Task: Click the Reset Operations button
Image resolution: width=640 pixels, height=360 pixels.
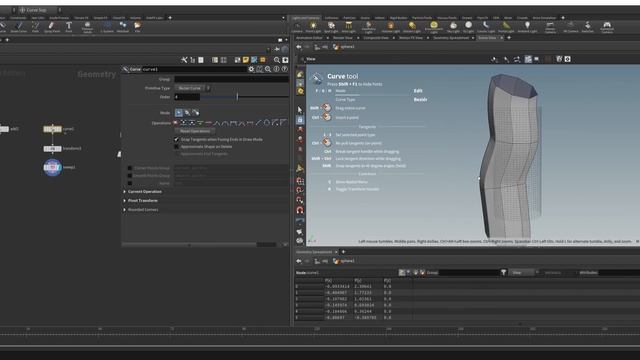Action: pyautogui.click(x=195, y=131)
